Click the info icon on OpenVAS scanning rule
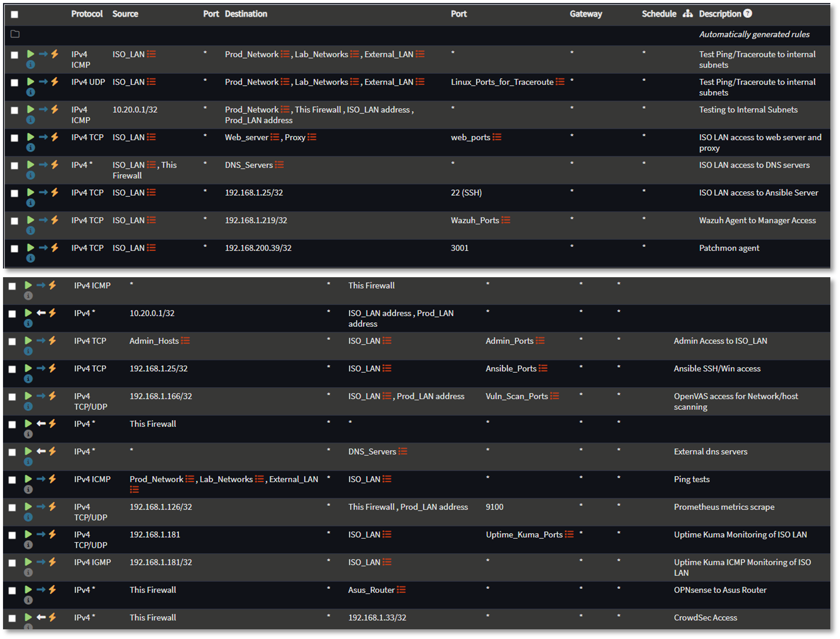The image size is (840, 639). pos(27,406)
